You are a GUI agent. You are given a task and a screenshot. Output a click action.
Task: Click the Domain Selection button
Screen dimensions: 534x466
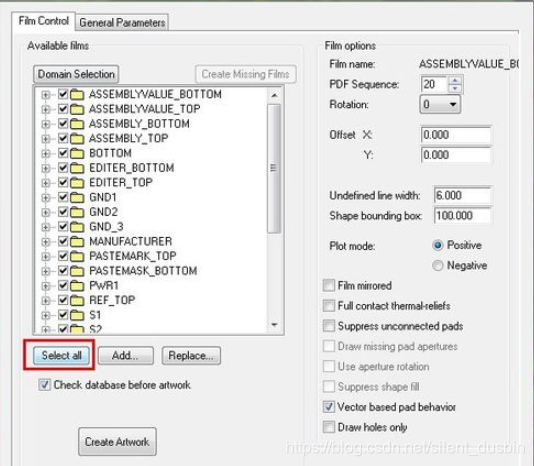coord(76,74)
